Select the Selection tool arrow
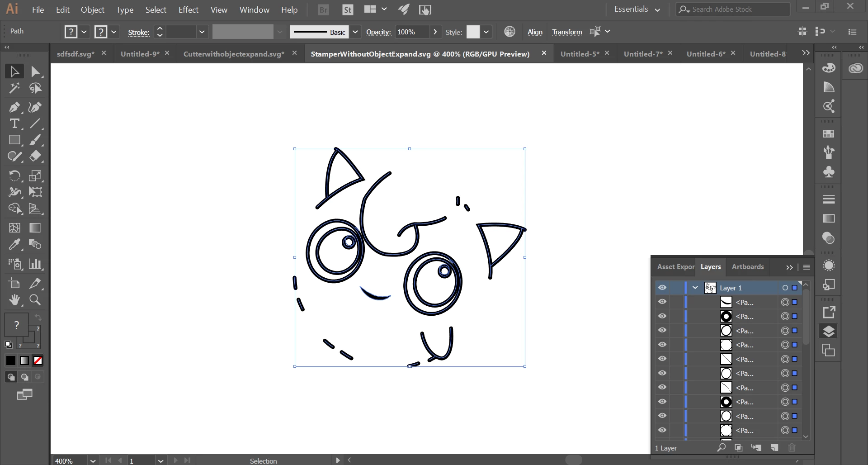This screenshot has height=465, width=868. (x=14, y=71)
